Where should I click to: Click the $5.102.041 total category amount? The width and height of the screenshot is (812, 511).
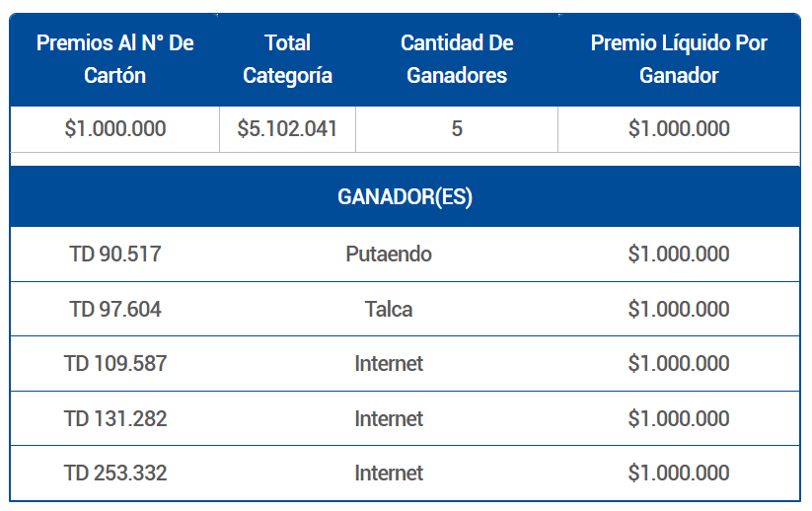287,129
